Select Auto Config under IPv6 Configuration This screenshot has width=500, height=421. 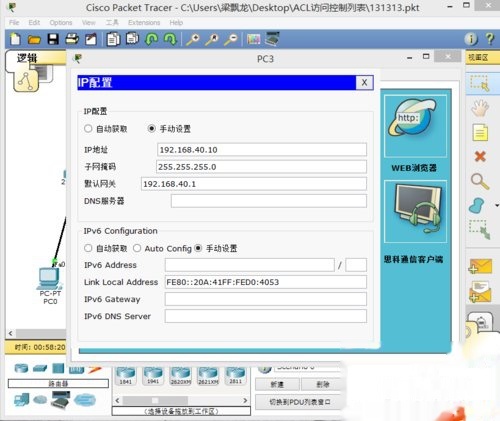point(137,248)
